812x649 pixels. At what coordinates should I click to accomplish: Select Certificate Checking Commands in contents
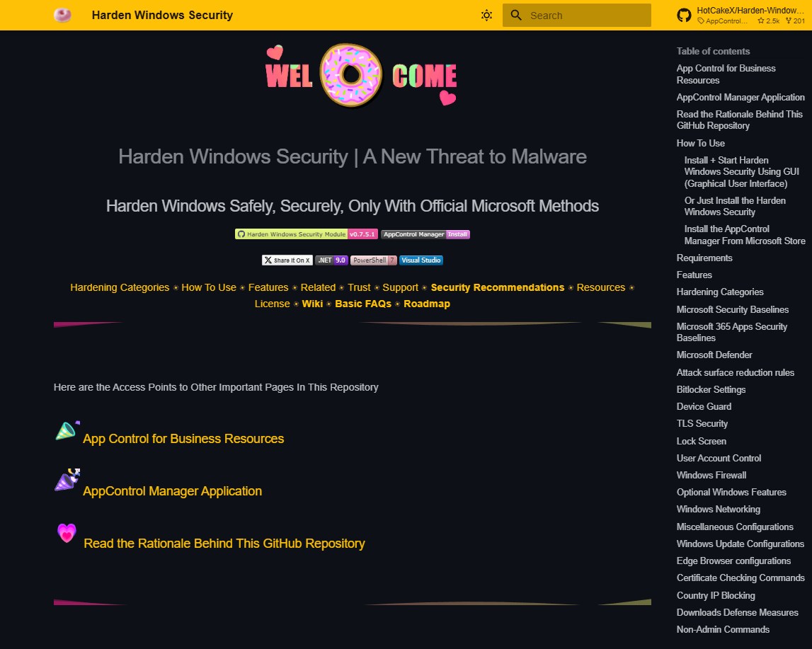[x=740, y=578]
